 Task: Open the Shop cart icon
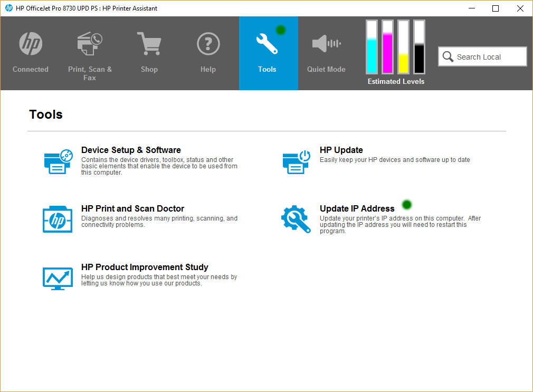(x=149, y=43)
